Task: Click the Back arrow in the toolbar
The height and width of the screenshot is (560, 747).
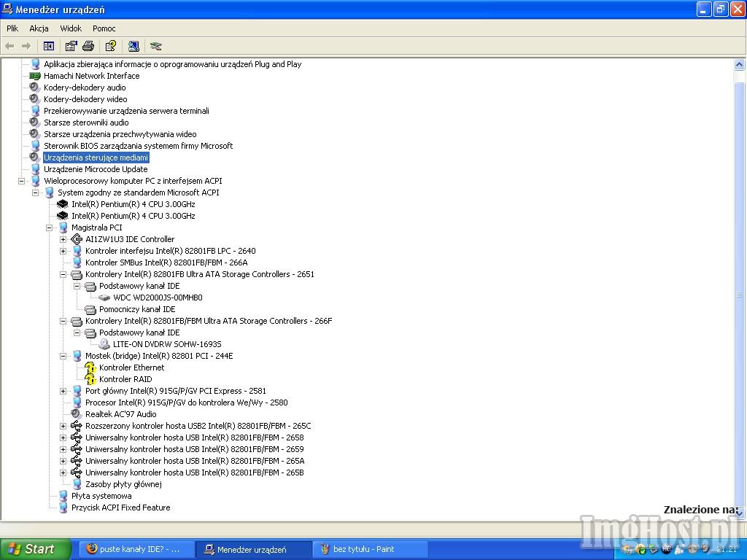Action: [9, 46]
